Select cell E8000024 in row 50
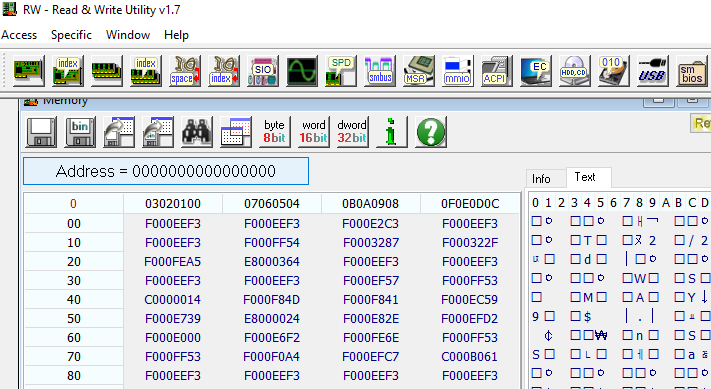The width and height of the screenshot is (711, 389). tap(272, 319)
